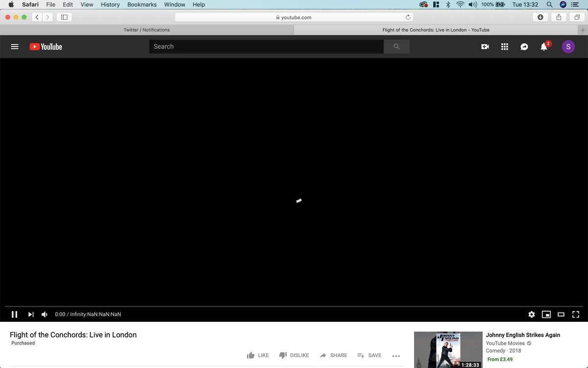The height and width of the screenshot is (368, 588).
Task: Save the video to a playlist
Action: [x=369, y=355]
